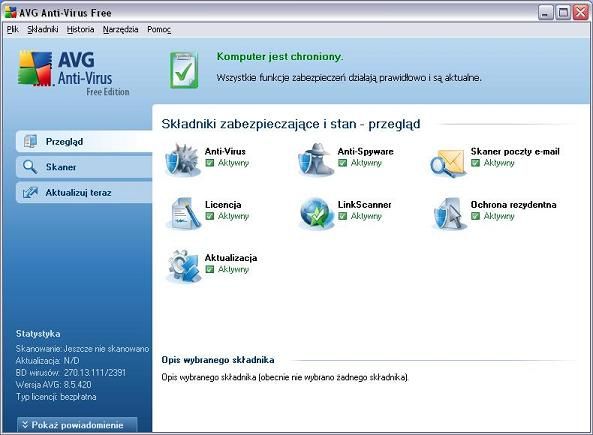
Task: Click the Aktualizuj teraz button
Action: click(84, 193)
